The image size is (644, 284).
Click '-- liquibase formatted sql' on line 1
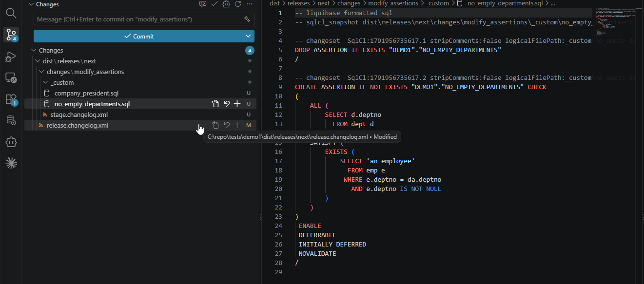(x=344, y=13)
